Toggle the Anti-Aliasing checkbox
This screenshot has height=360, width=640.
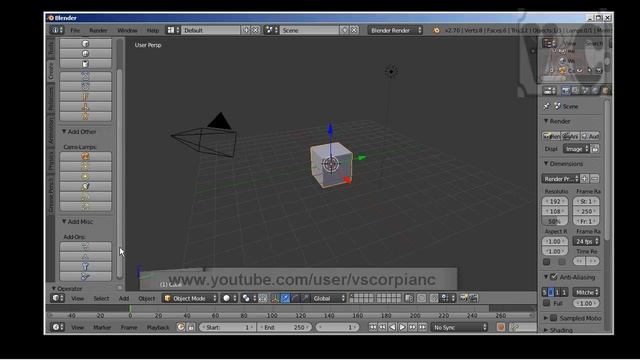pyautogui.click(x=554, y=277)
